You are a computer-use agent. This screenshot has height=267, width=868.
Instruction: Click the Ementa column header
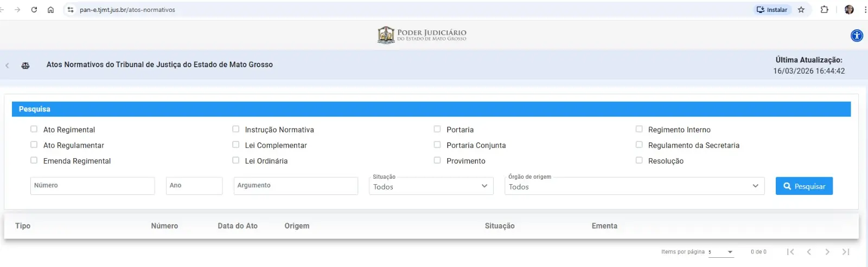604,226
